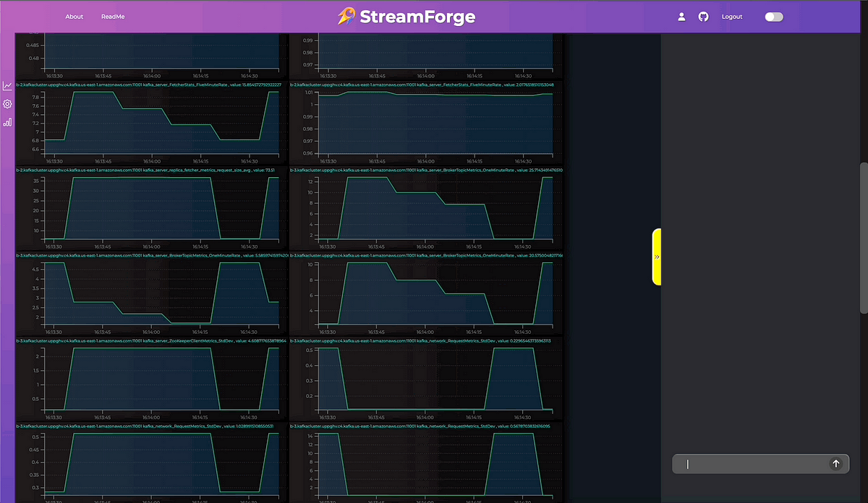Open the settings gear in left sidebar
The image size is (868, 503).
pyautogui.click(x=7, y=104)
